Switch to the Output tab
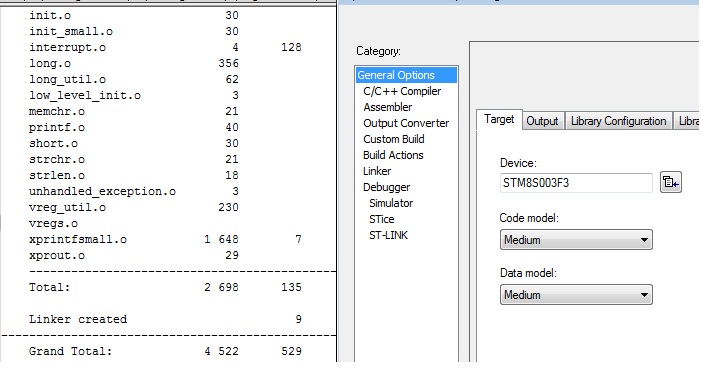The image size is (701, 384). point(542,121)
